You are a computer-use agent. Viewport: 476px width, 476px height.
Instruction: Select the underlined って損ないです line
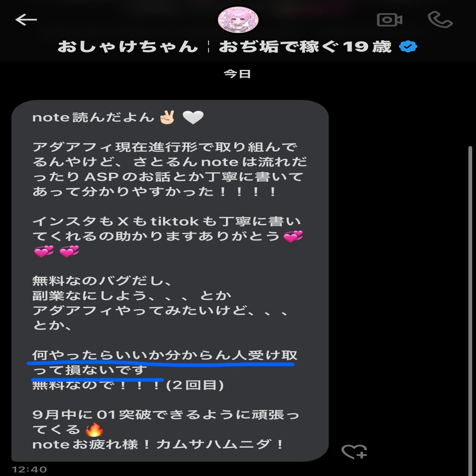[90, 370]
